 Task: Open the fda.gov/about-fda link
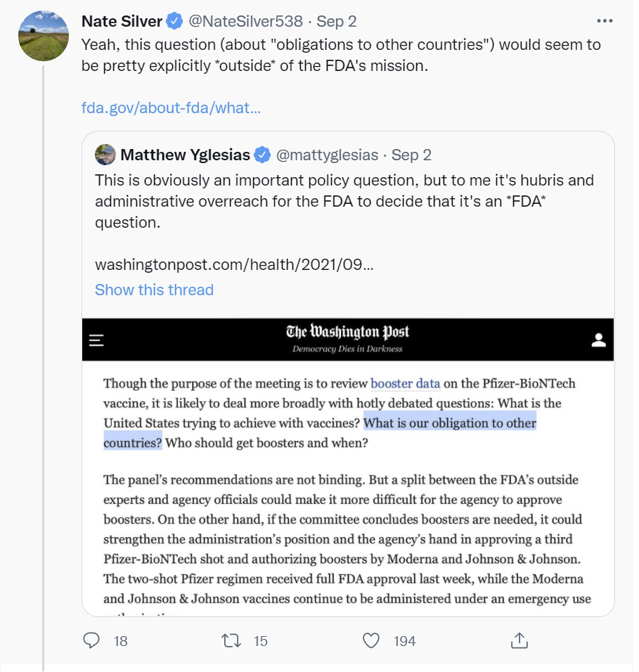point(171,108)
